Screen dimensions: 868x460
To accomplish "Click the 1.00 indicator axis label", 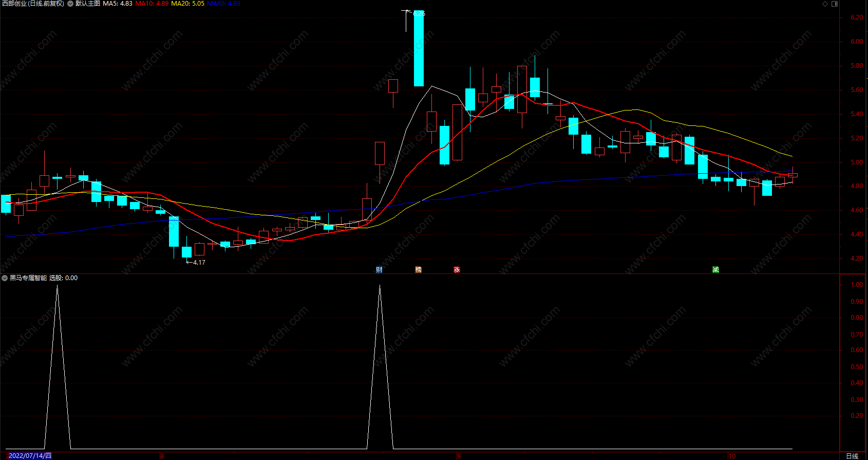I will [857, 285].
